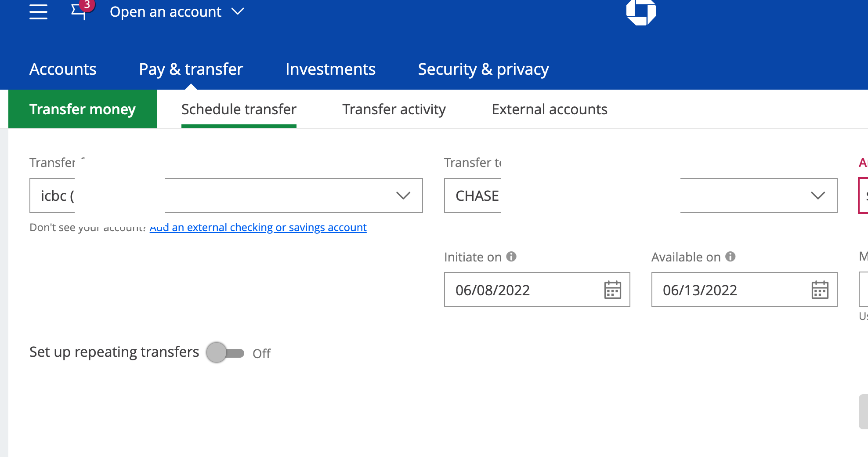This screenshot has width=868, height=457.
Task: Click Add an external checking account link
Action: 258,228
